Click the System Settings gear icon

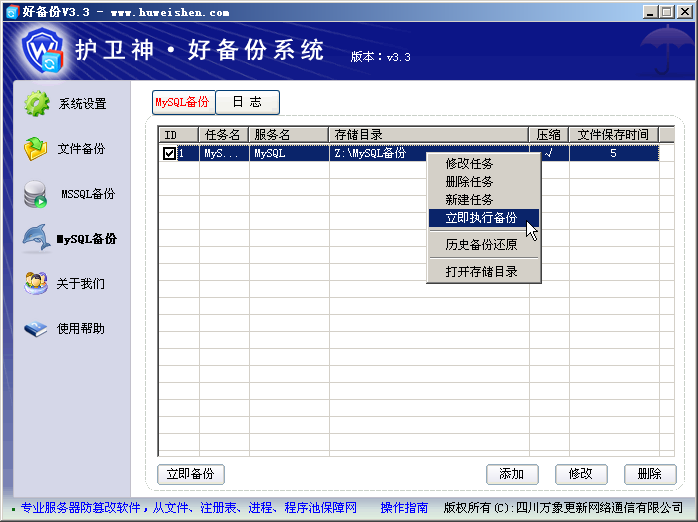coord(37,104)
